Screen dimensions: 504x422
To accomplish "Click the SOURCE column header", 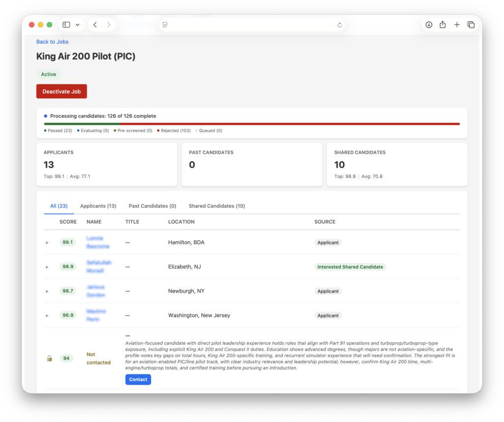I will tap(325, 222).
